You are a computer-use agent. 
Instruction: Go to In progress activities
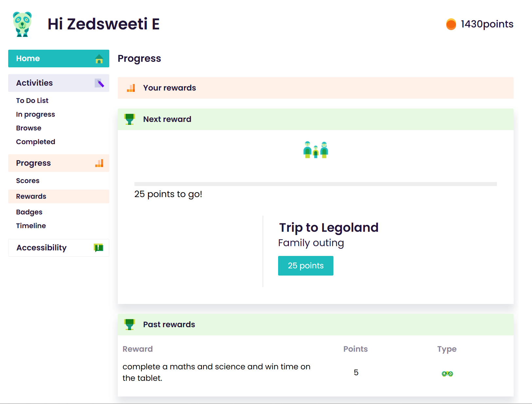pos(35,114)
